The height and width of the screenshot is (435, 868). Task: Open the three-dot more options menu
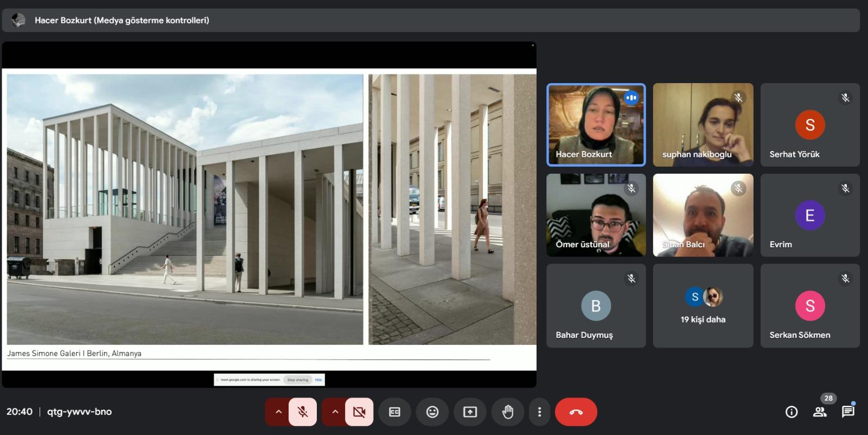539,412
